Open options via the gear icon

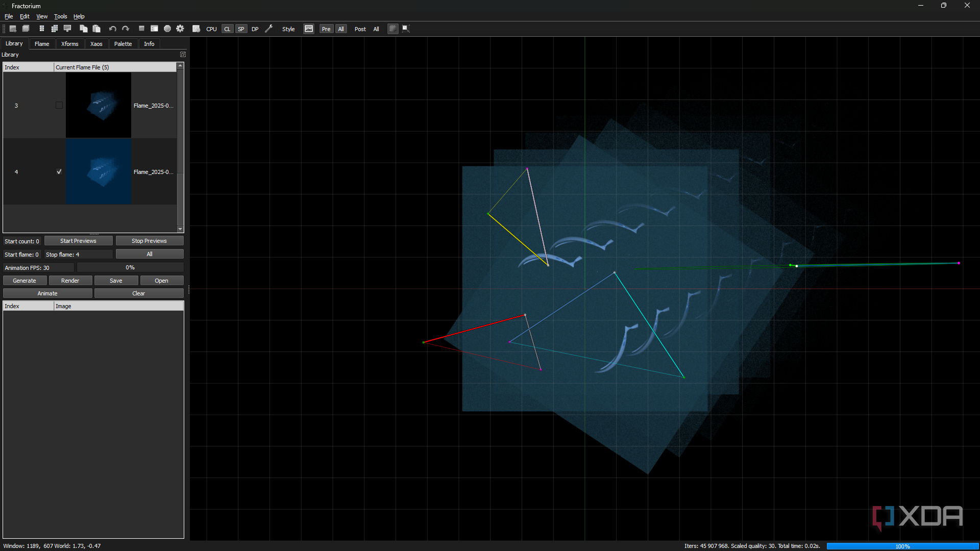(180, 29)
